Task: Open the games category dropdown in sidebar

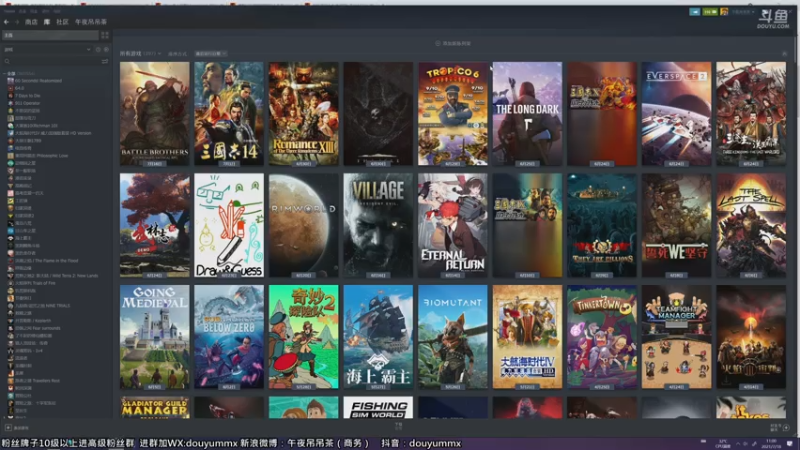Action: point(47,49)
